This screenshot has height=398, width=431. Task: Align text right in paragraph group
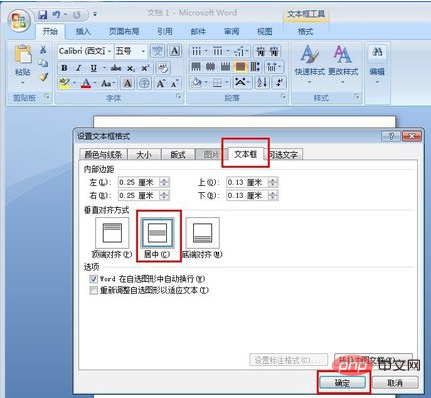point(225,67)
